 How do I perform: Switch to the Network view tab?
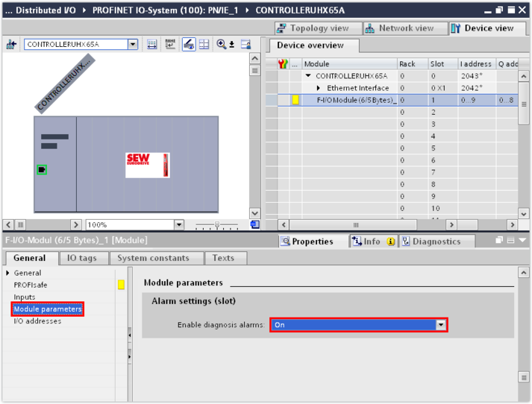tap(404, 28)
